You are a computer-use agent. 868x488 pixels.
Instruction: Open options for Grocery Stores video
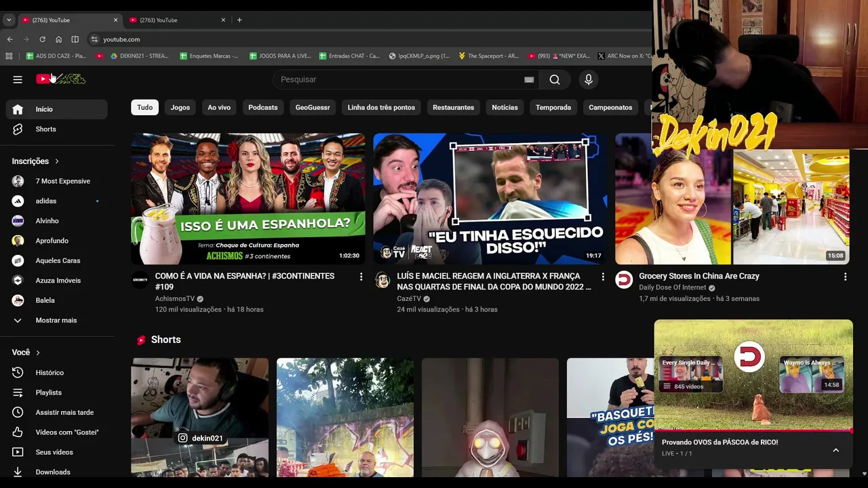coord(845,277)
